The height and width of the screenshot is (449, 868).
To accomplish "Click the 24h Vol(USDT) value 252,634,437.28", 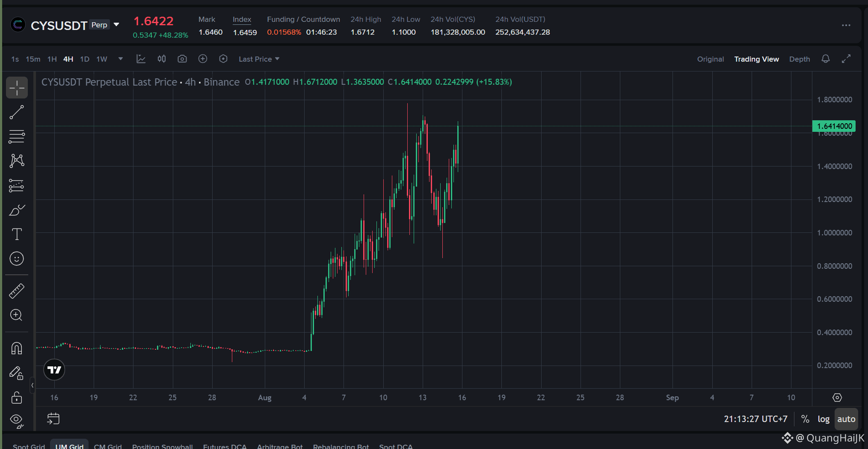I will [x=522, y=32].
